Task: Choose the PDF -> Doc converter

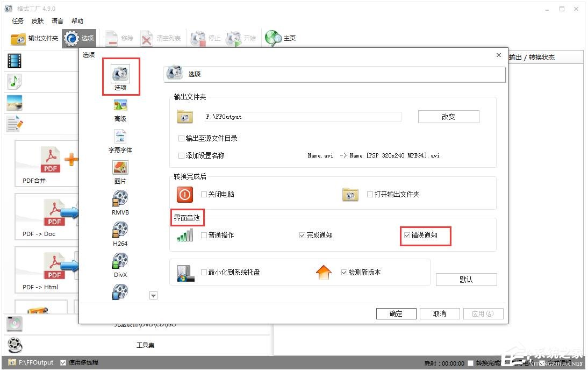Action: (x=47, y=217)
